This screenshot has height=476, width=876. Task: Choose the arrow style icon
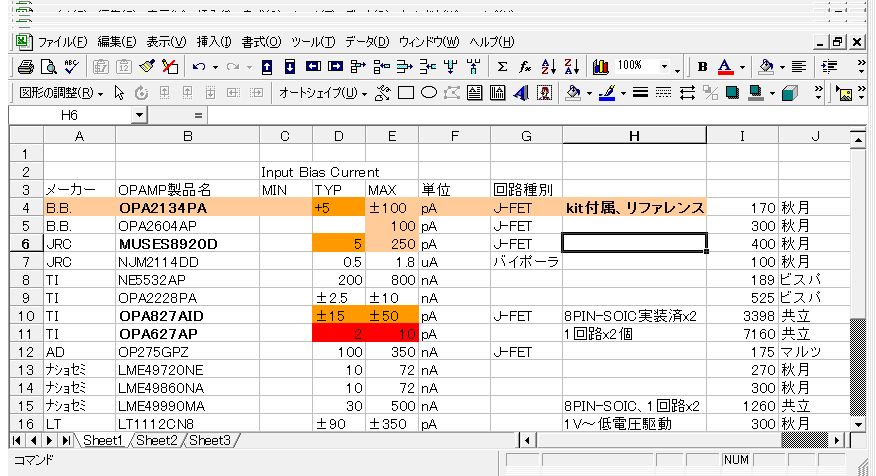pos(687,93)
